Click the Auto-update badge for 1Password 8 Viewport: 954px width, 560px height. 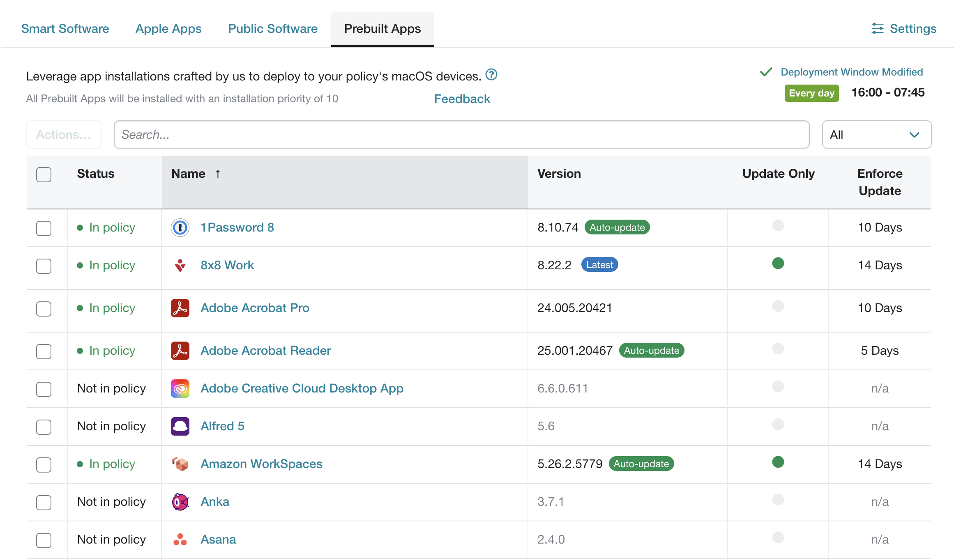point(617,227)
